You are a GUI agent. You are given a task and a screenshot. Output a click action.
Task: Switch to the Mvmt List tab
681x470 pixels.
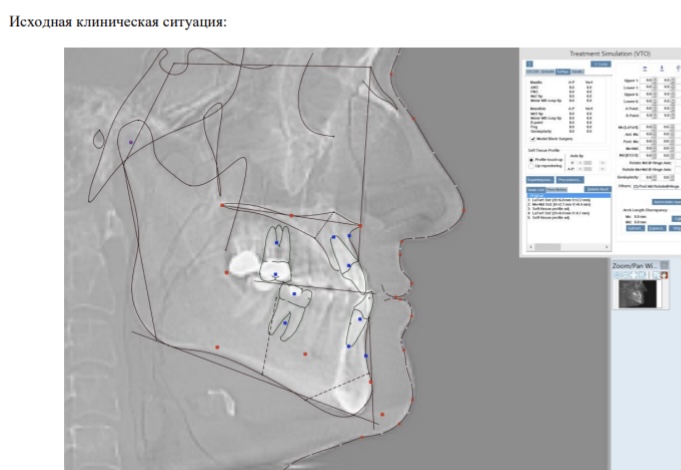tap(536, 190)
